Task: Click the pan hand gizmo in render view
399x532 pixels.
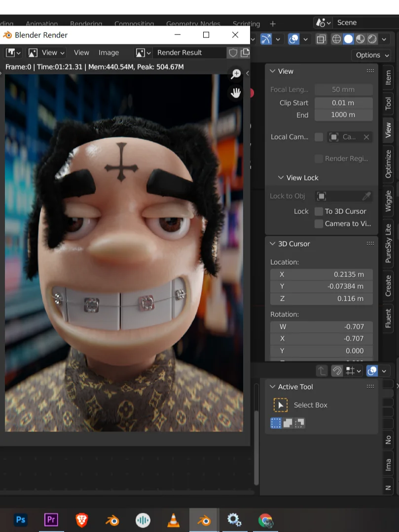Action: [x=235, y=93]
